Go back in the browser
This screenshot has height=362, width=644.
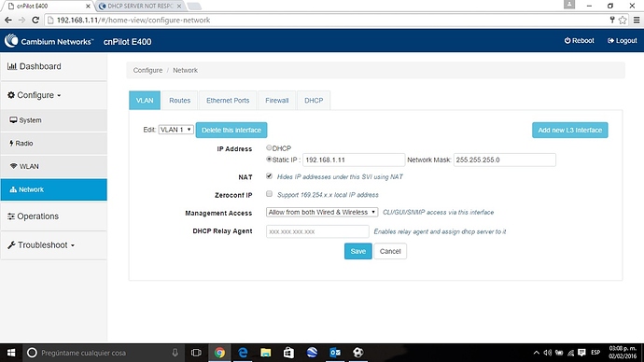pyautogui.click(x=8, y=21)
